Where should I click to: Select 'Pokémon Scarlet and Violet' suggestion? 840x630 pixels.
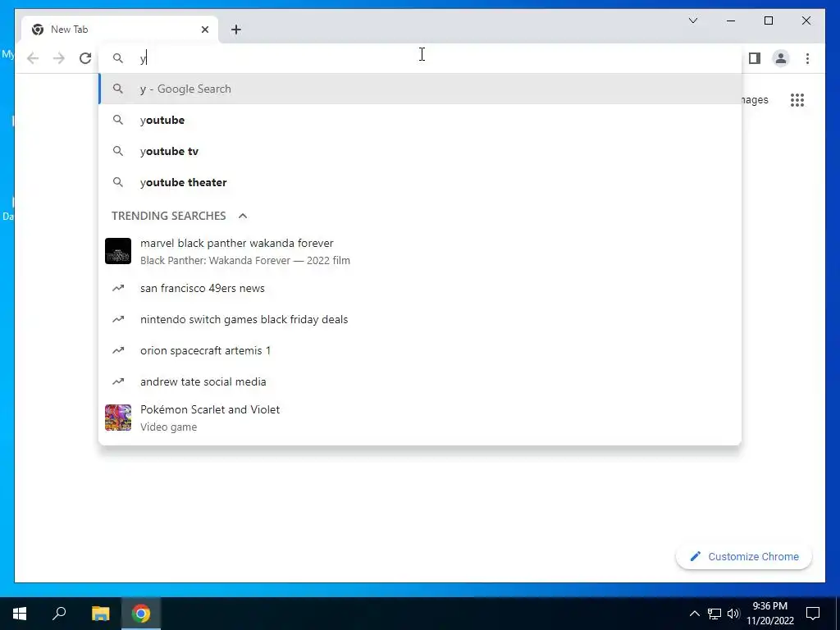click(420, 418)
